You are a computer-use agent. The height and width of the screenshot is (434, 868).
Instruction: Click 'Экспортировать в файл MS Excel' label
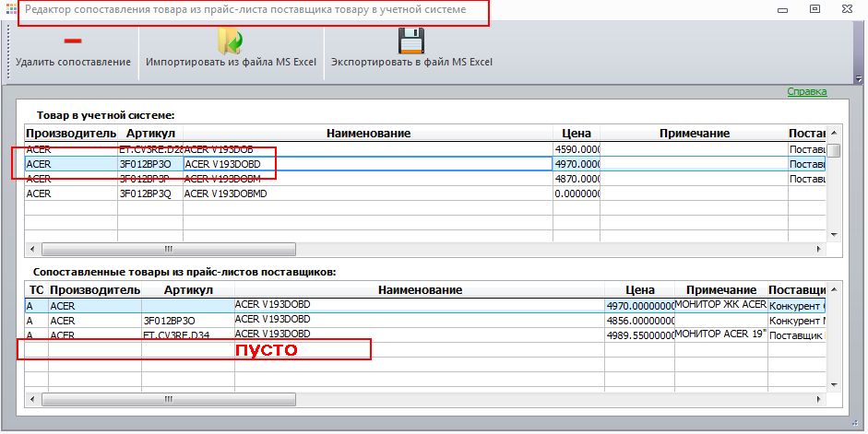411,62
